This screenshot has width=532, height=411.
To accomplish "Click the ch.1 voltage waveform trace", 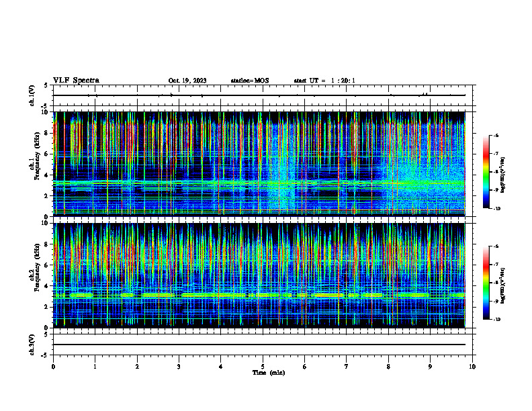I will click(259, 95).
